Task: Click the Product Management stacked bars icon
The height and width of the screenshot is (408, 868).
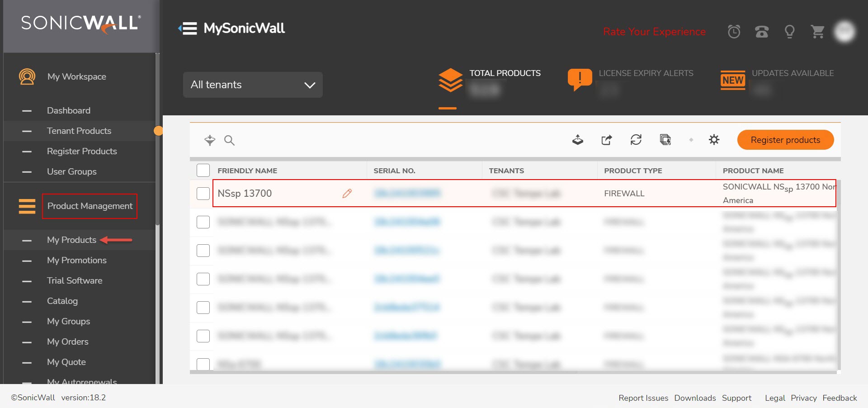Action: [x=27, y=206]
